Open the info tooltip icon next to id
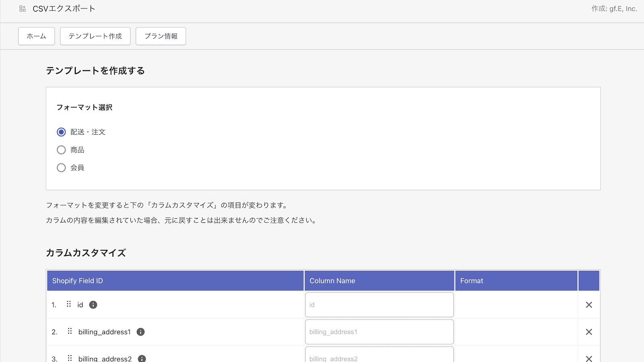Viewport: 644px width, 362px height. click(93, 304)
